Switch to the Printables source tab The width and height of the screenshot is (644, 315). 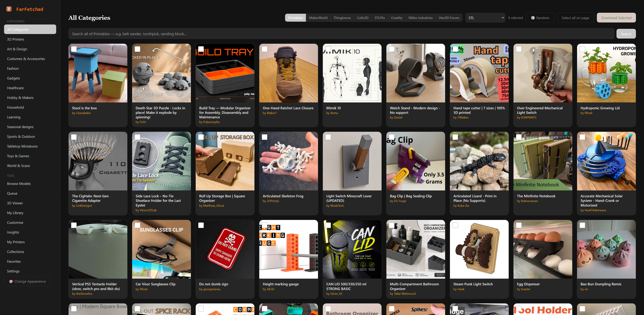tap(295, 18)
